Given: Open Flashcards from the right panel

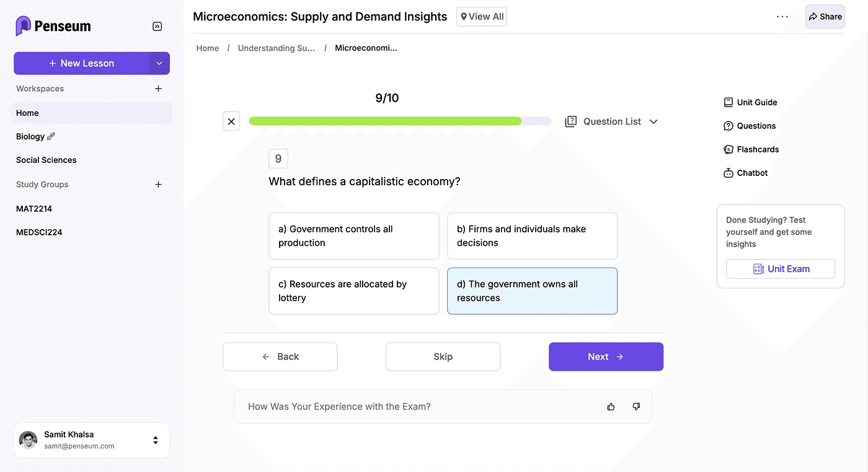Looking at the screenshot, I should click(757, 149).
